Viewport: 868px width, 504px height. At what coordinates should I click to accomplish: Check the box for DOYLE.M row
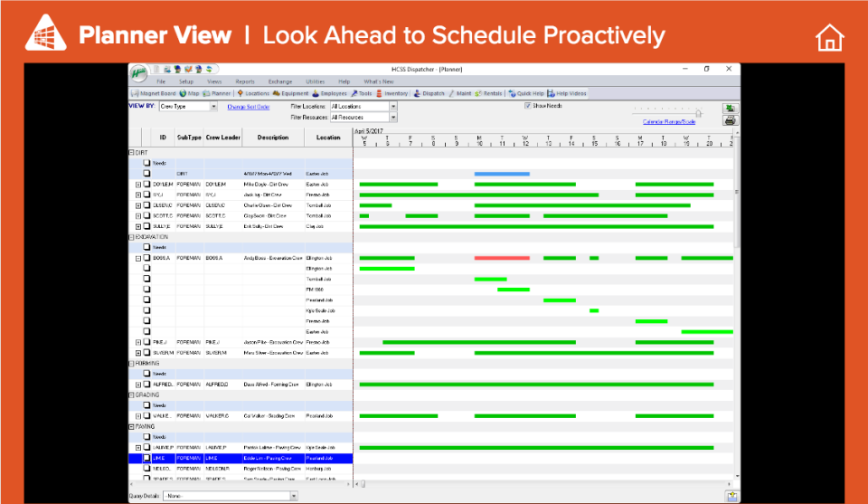pyautogui.click(x=146, y=184)
